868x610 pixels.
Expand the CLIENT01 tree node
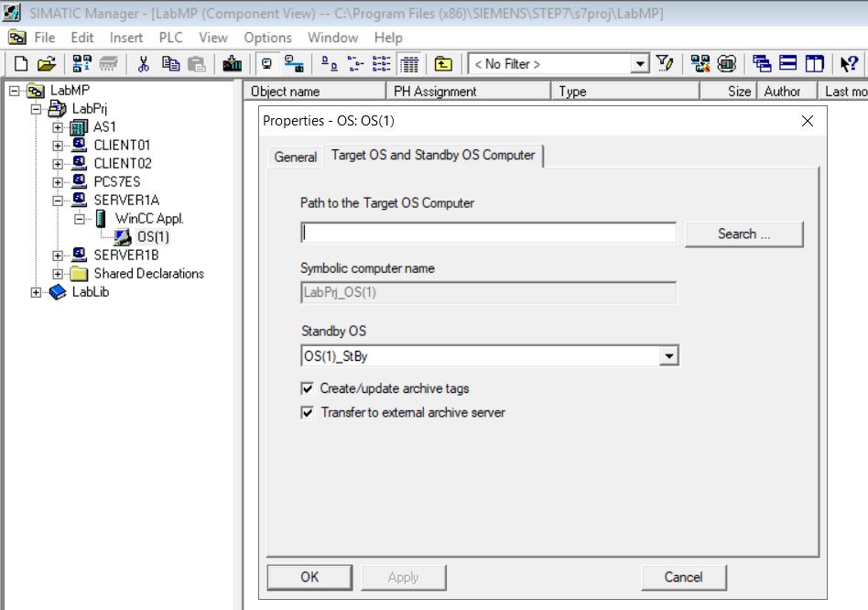[x=58, y=146]
